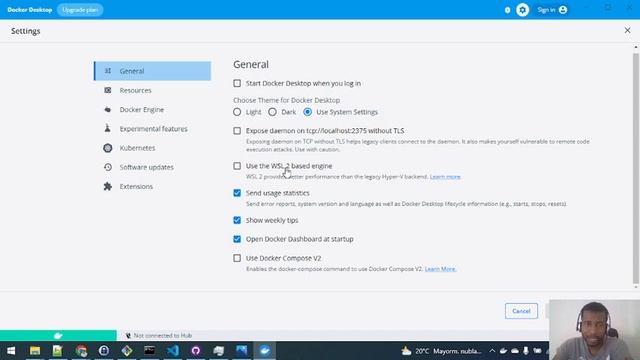
Task: Open the Experimental features section
Action: point(152,129)
